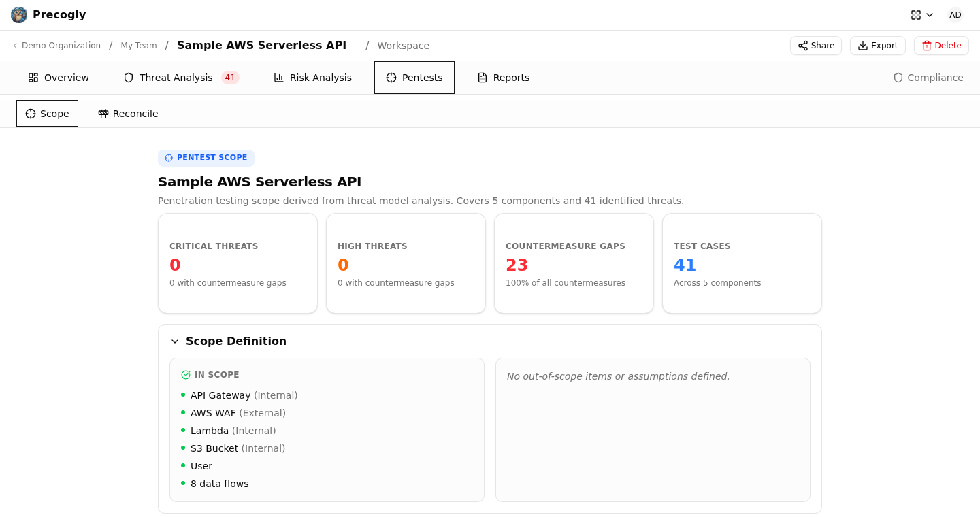This screenshot has height=517, width=980.
Task: Collapse the Scope Definition section
Action: [175, 341]
